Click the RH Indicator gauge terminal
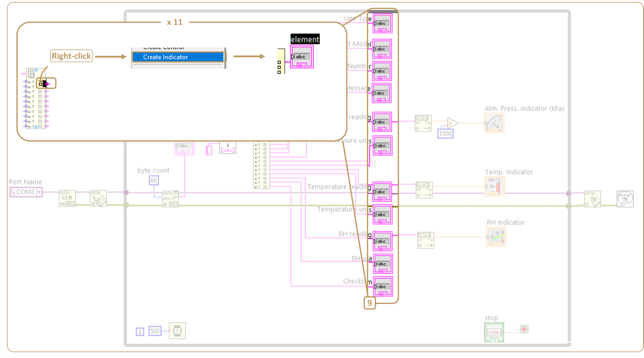 pos(496,237)
